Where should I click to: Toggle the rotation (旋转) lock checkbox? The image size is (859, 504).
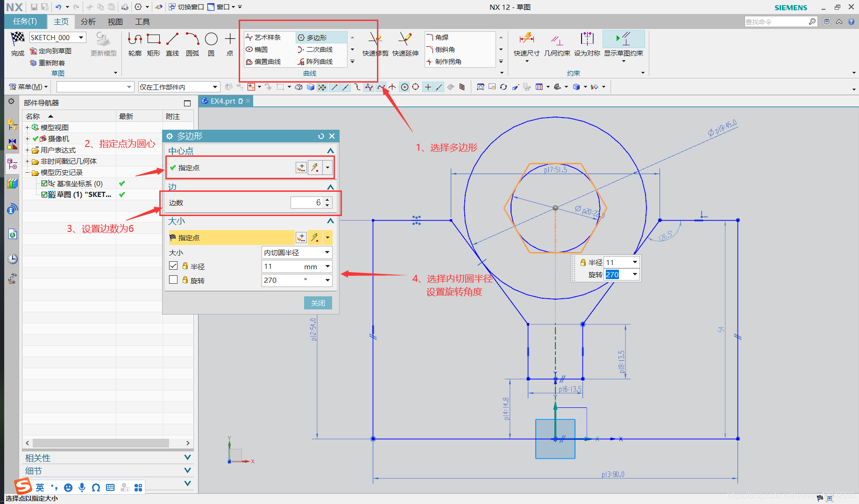coord(173,280)
